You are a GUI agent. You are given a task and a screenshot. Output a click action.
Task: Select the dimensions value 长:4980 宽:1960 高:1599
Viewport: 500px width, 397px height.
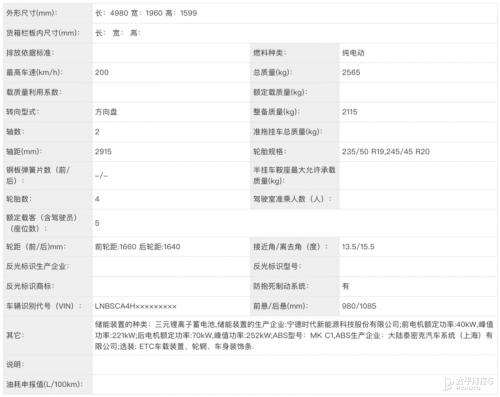[146, 13]
